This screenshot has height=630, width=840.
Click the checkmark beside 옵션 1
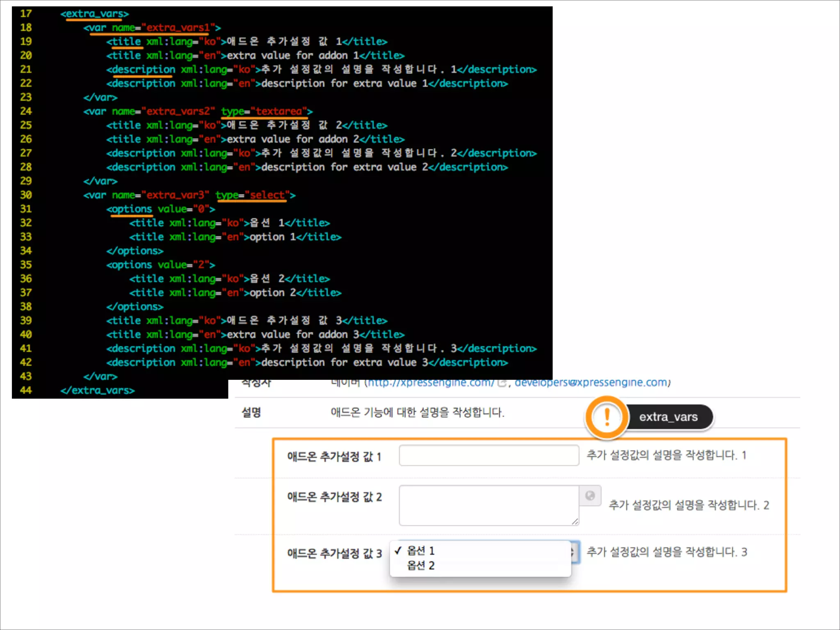point(397,550)
